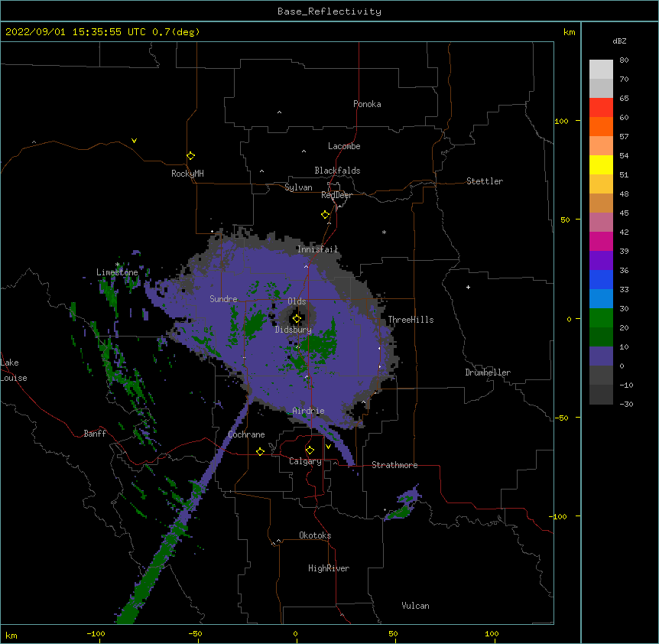Click the yellow diamond marker south of RedDeer

point(325,214)
